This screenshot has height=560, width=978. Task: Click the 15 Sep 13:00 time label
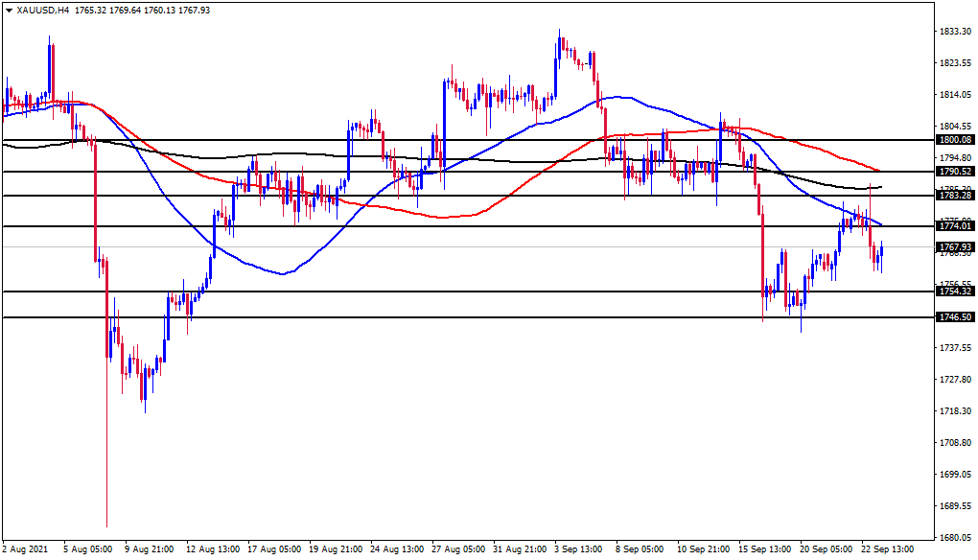click(x=765, y=549)
